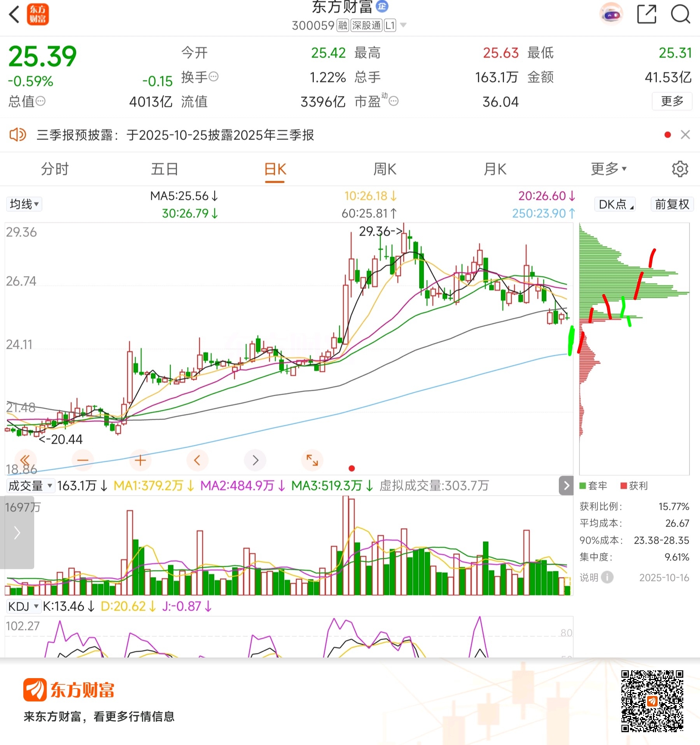
Task: Expand the L1 level dropdown arrow
Action: [x=403, y=26]
